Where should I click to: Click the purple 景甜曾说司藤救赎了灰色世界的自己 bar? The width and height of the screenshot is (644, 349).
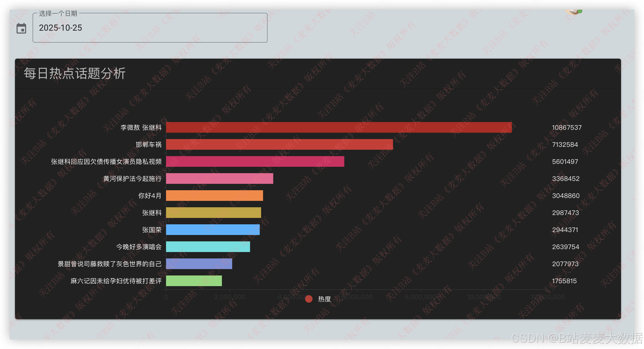(x=199, y=264)
